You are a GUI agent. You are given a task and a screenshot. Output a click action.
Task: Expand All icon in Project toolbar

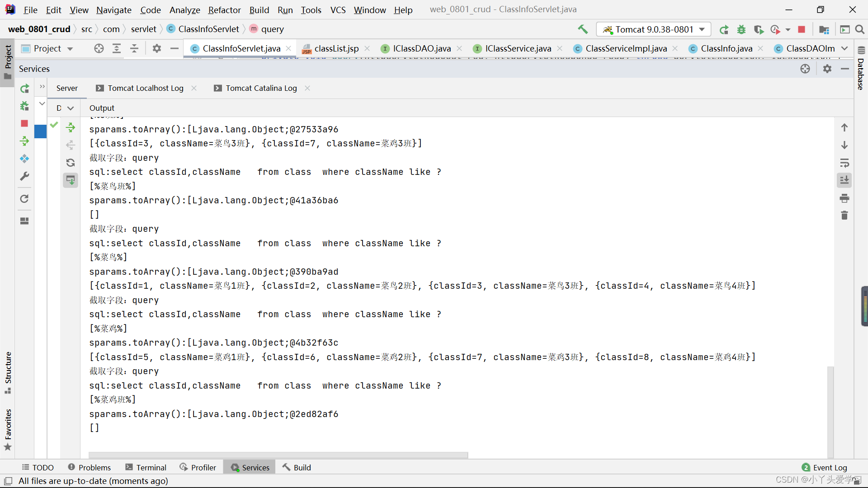pyautogui.click(x=117, y=48)
